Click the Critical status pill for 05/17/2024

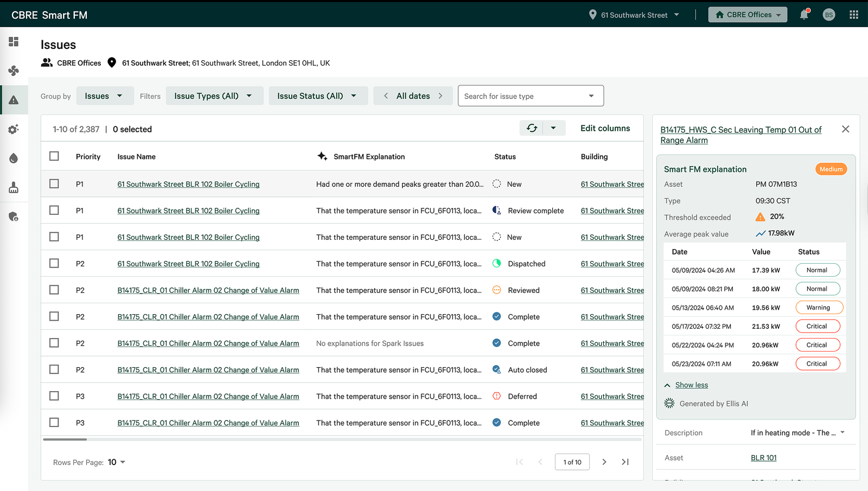click(x=818, y=326)
